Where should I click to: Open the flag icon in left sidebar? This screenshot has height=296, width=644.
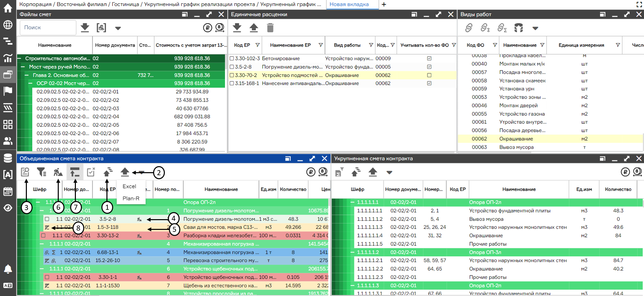point(8,91)
